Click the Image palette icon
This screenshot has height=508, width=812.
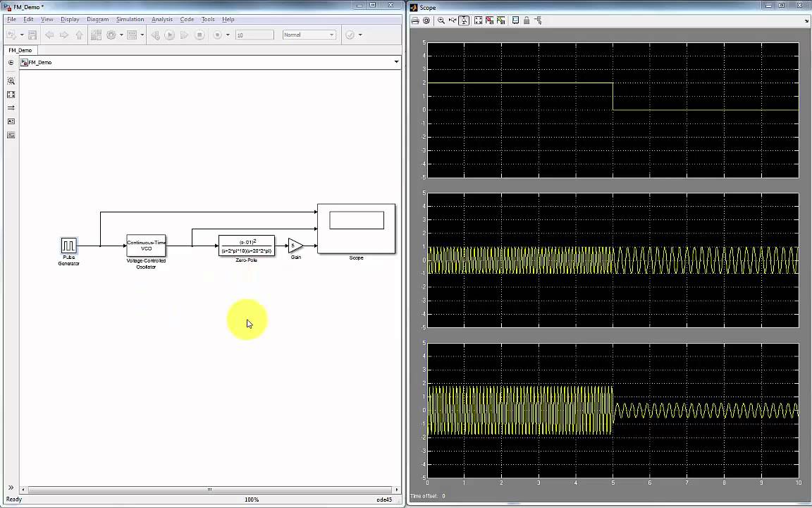coord(11,135)
